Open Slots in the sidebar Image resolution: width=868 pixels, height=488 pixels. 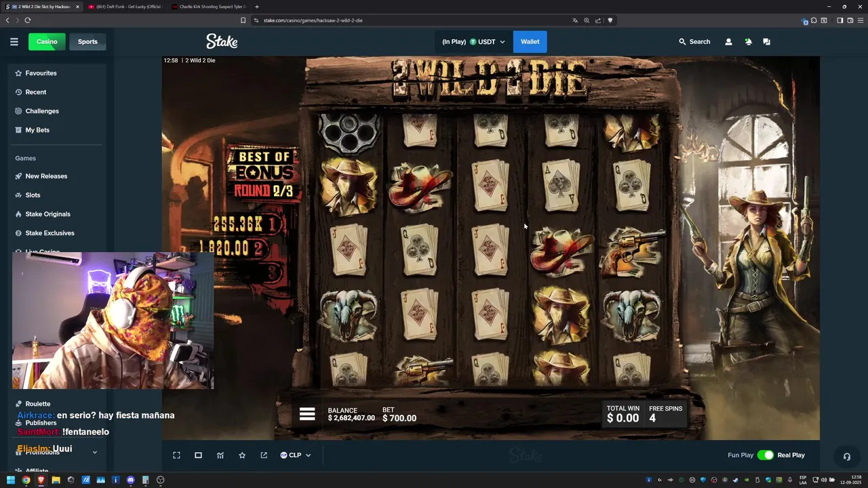[x=58, y=195]
